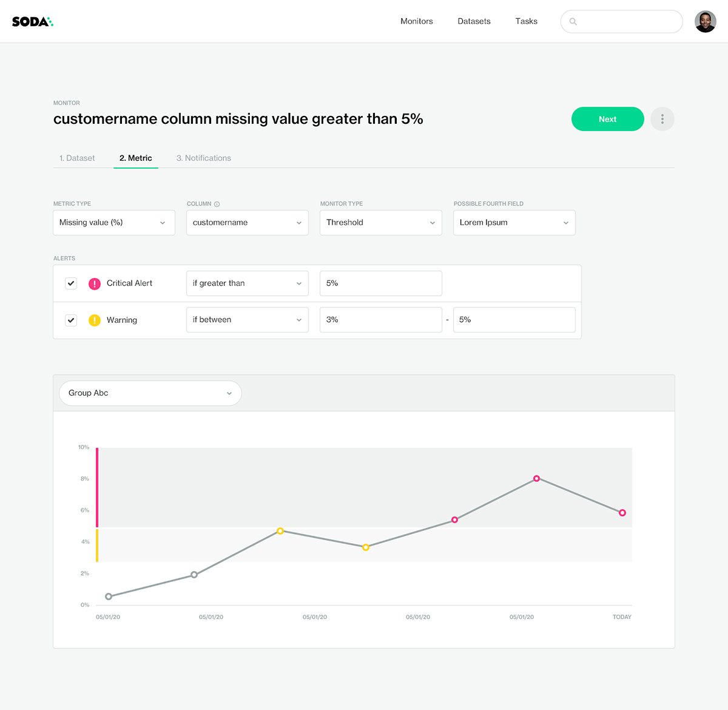
Task: Open the Datasets menu
Action: [x=474, y=21]
